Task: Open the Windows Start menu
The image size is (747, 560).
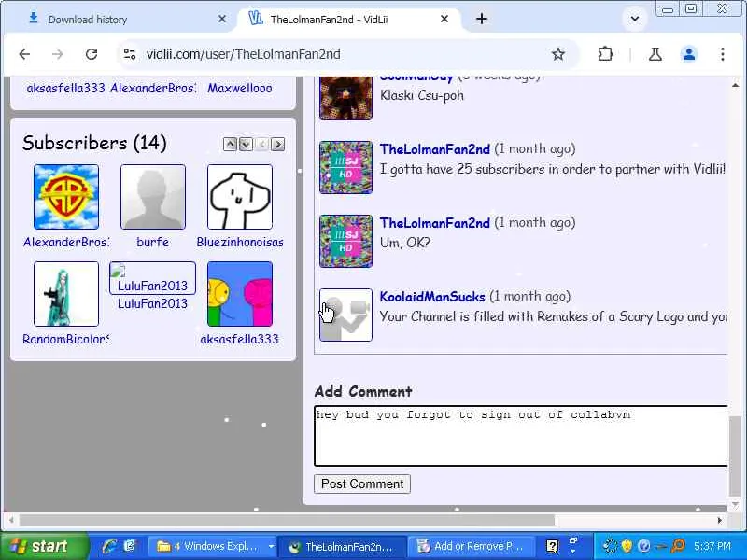Action: click(44, 546)
